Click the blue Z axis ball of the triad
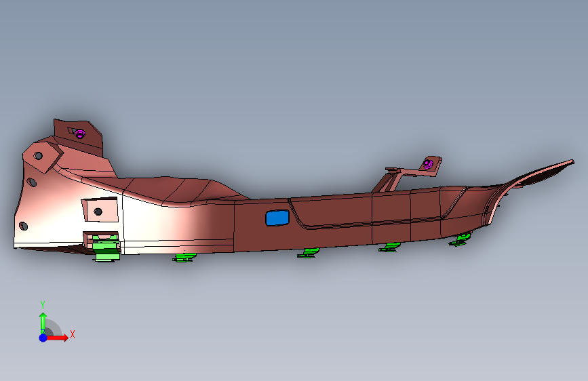The height and width of the screenshot is (381, 588). coord(43,338)
